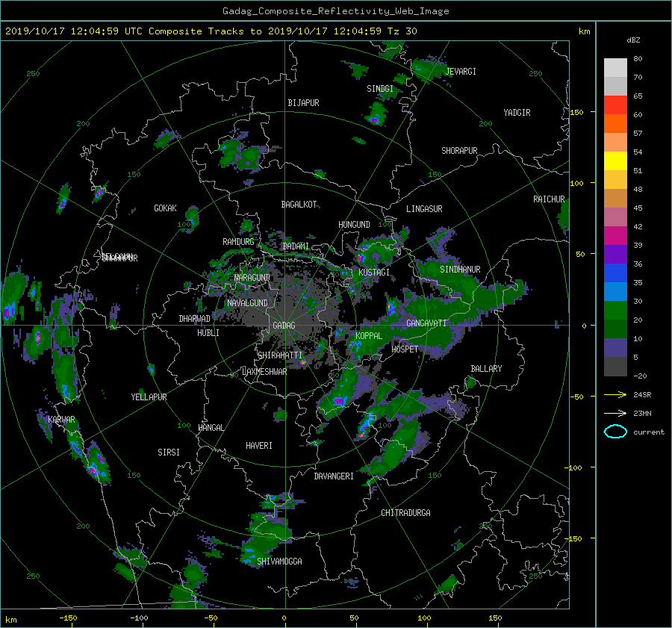Click the cyan 'current' ellipse legend icon
Viewport: 672px width, 628px height.
tap(615, 432)
